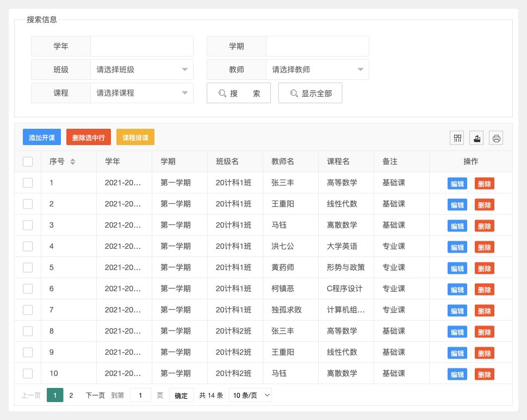
Task: Click 编辑 for row 1 高等数学
Action: 457,184
